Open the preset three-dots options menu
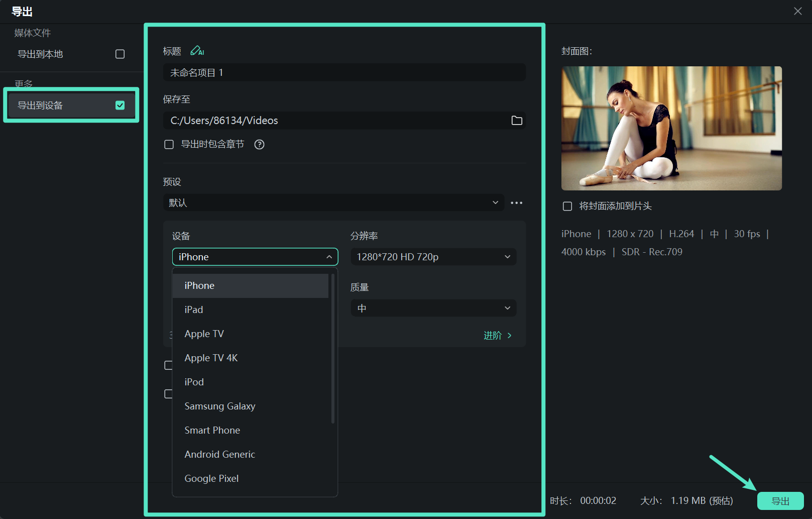Screen dimensions: 812x519 [x=516, y=203]
